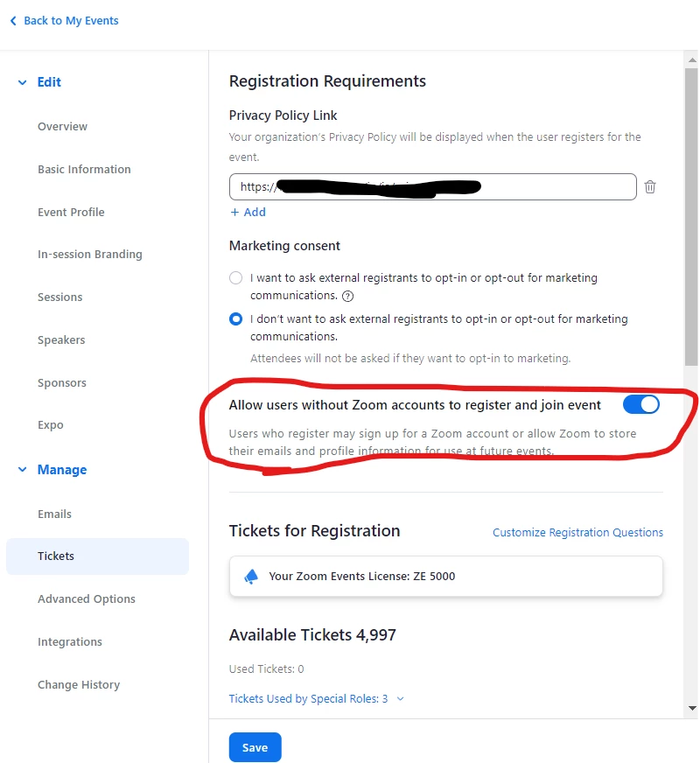Click 'Tickets for Registration' heading
Image resolution: width=700 pixels, height=763 pixels.
point(315,531)
